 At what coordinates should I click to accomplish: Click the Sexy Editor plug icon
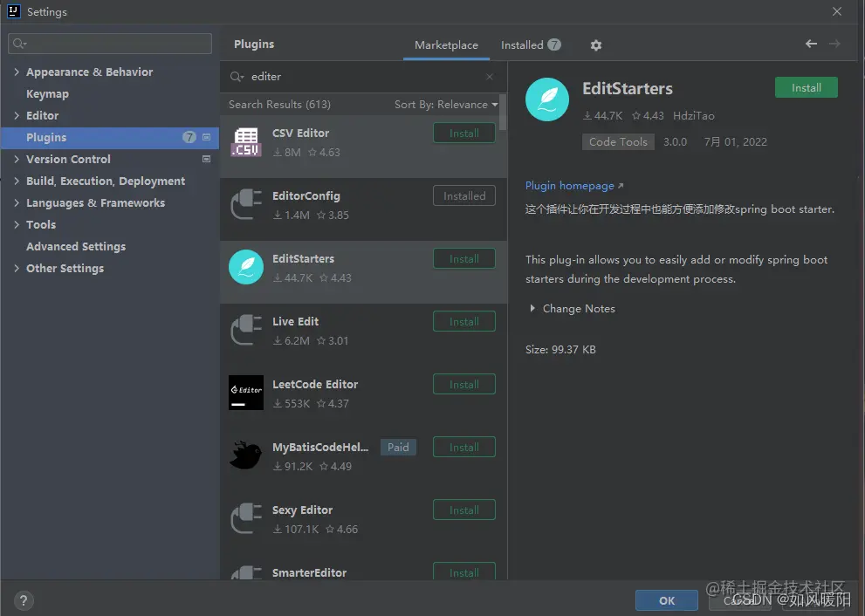tap(246, 518)
